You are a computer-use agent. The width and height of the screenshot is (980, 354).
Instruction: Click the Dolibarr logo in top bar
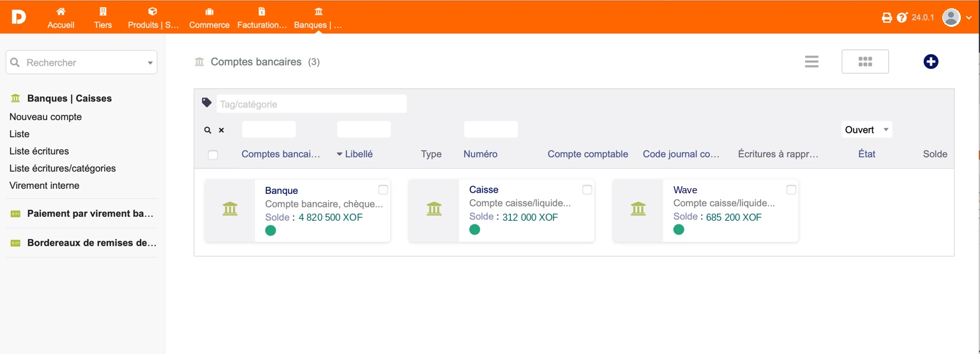click(19, 17)
